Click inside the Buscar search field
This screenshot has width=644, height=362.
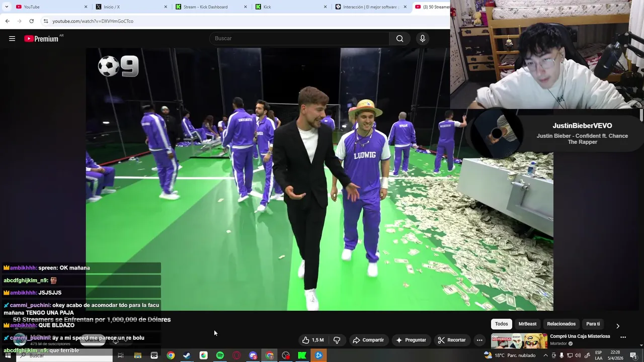(300, 39)
